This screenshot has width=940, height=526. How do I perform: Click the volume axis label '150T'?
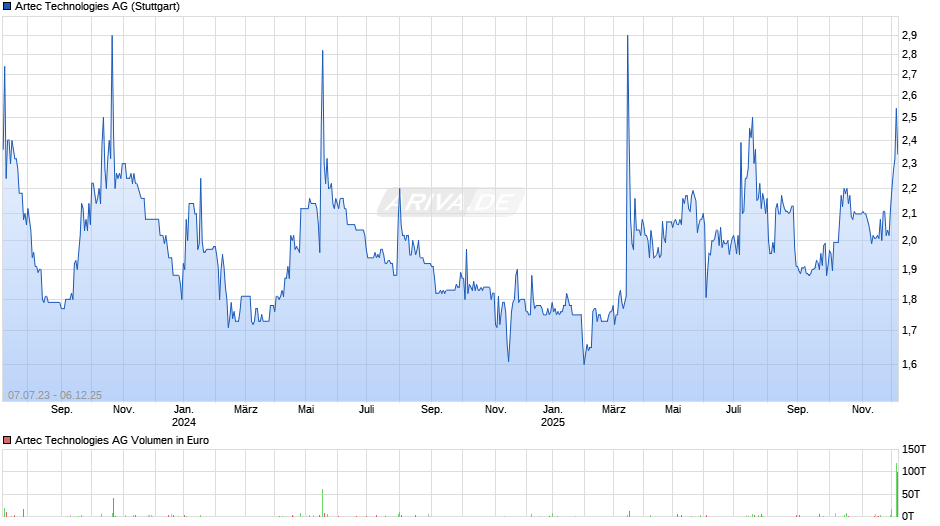coord(914,449)
